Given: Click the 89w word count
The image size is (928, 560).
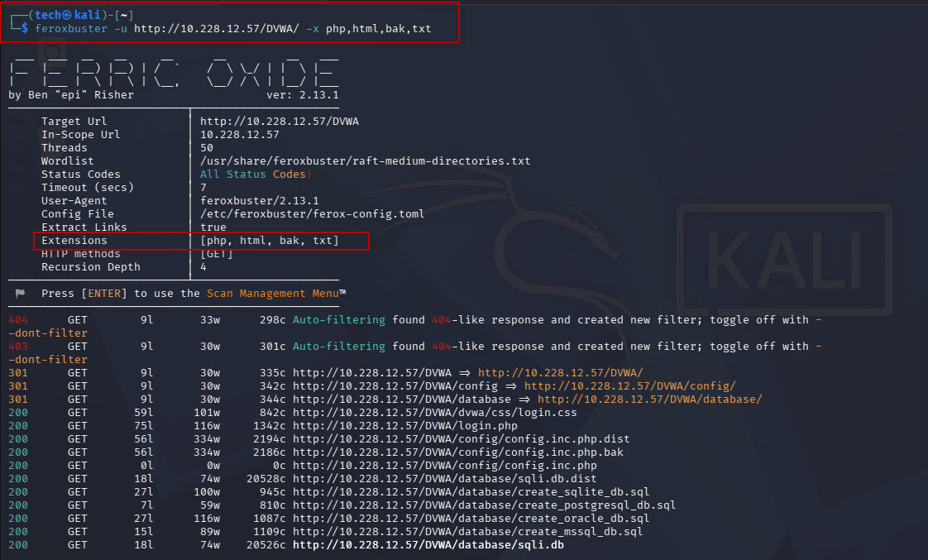Looking at the screenshot, I should [x=210, y=532].
